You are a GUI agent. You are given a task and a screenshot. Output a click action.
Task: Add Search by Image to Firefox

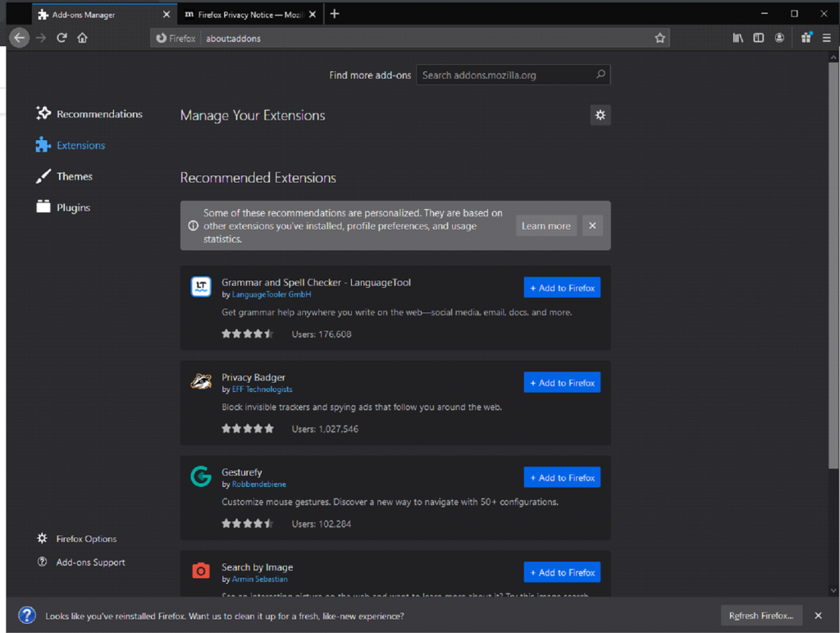pyautogui.click(x=562, y=572)
